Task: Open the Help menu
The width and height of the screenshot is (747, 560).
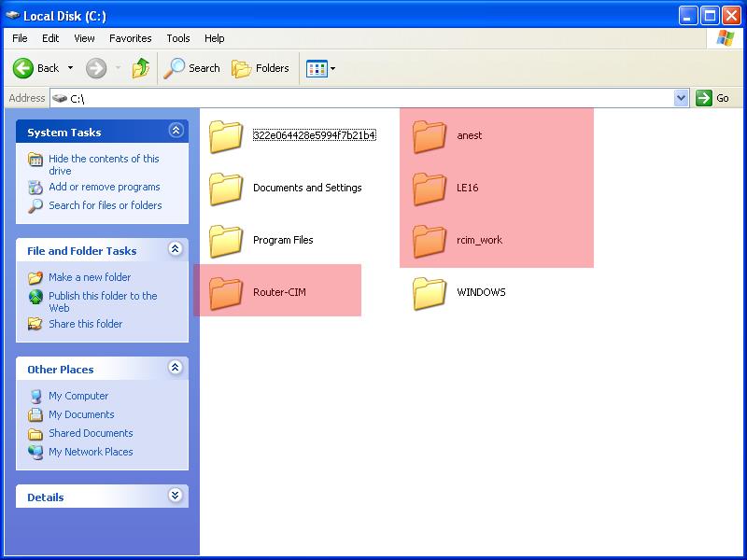Action: pos(215,38)
